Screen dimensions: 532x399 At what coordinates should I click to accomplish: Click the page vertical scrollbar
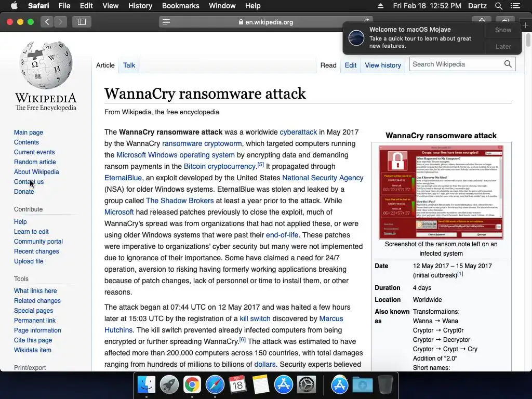[x=528, y=40]
